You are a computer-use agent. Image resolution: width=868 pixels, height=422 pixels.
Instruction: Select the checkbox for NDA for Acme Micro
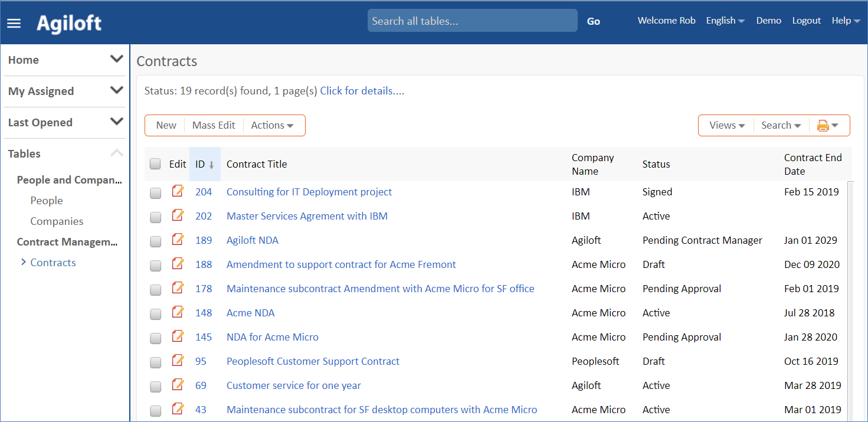(155, 338)
